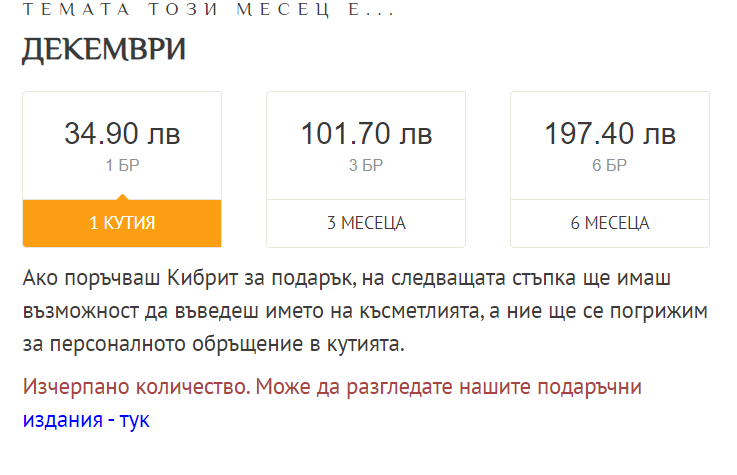Click the 1 БР quantity label

pos(122,166)
